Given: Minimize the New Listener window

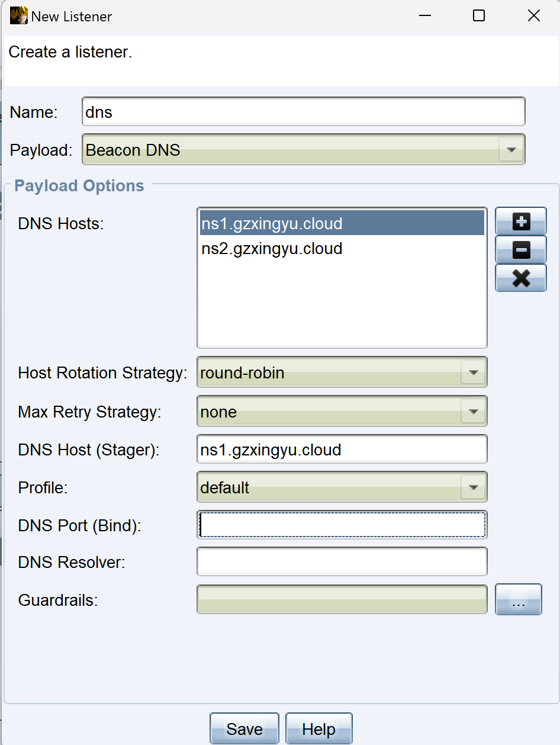Looking at the screenshot, I should (426, 16).
